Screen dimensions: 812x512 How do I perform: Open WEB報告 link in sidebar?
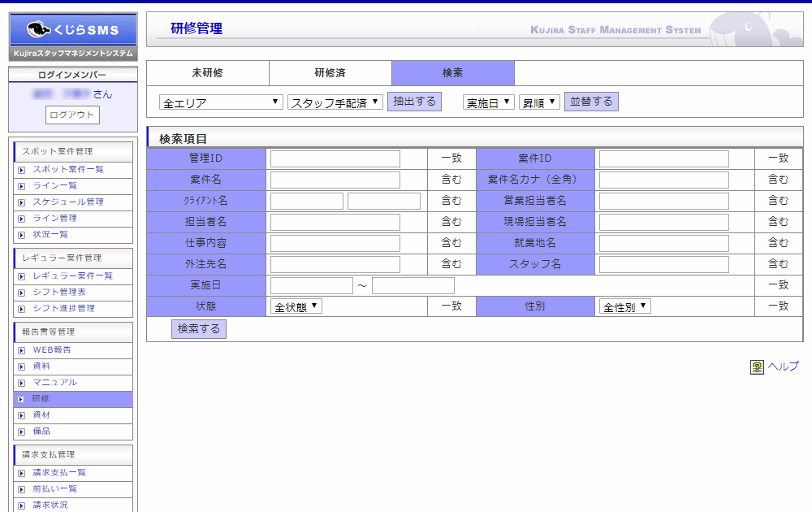click(52, 349)
